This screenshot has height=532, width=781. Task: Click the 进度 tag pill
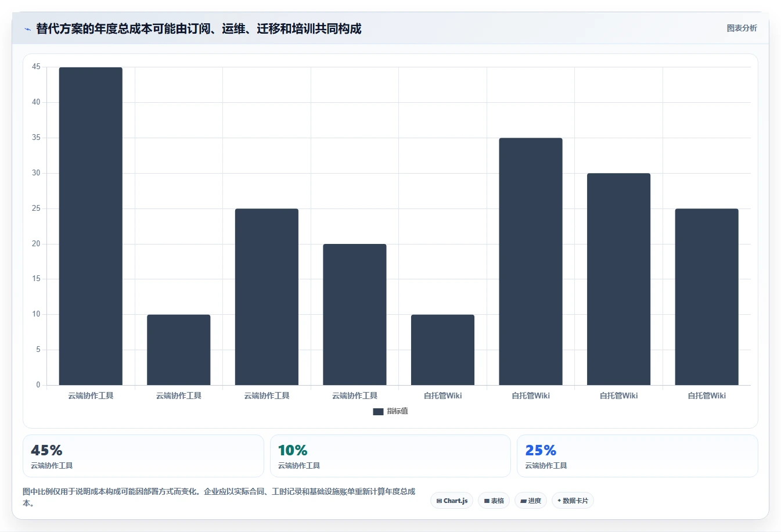(531, 501)
